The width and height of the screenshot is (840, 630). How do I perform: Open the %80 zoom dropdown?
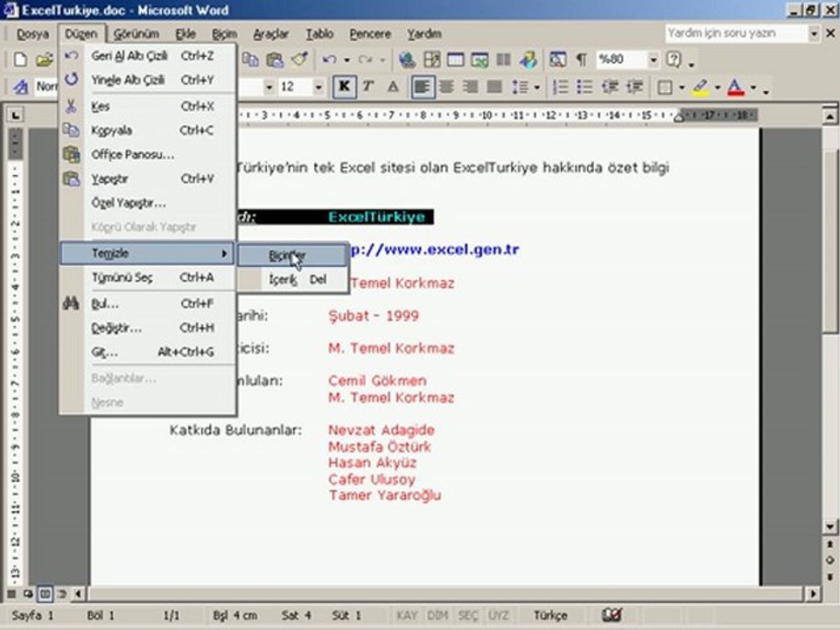(x=653, y=59)
